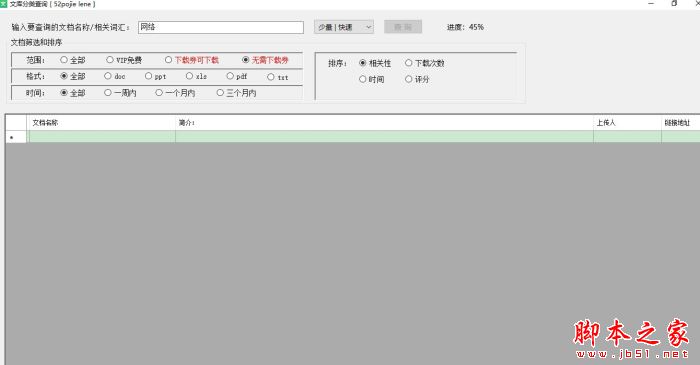
Task: Filter by 一个月内 time range
Action: [175, 93]
